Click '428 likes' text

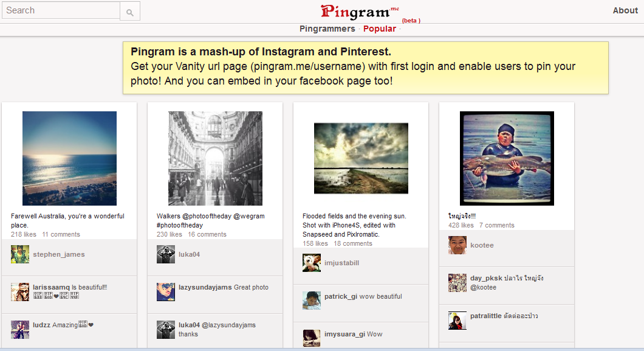(461, 225)
